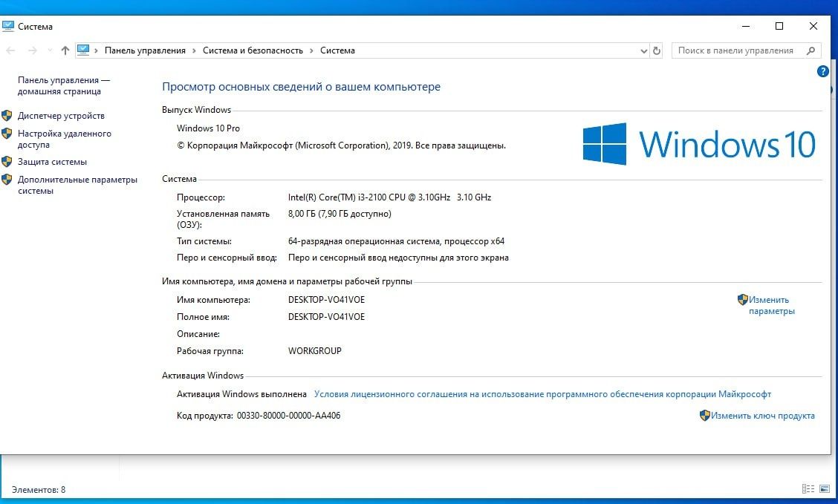Minimize the 'Система' window
This screenshot has height=504, width=838.
746,26
